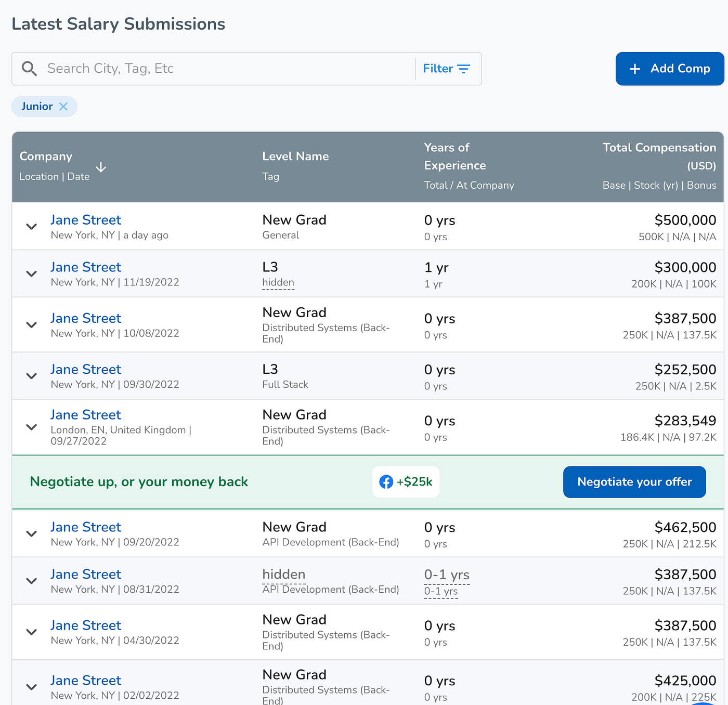Image resolution: width=728 pixels, height=705 pixels.
Task: Expand the Jane Street 09/20/2022 row
Action: click(x=32, y=534)
